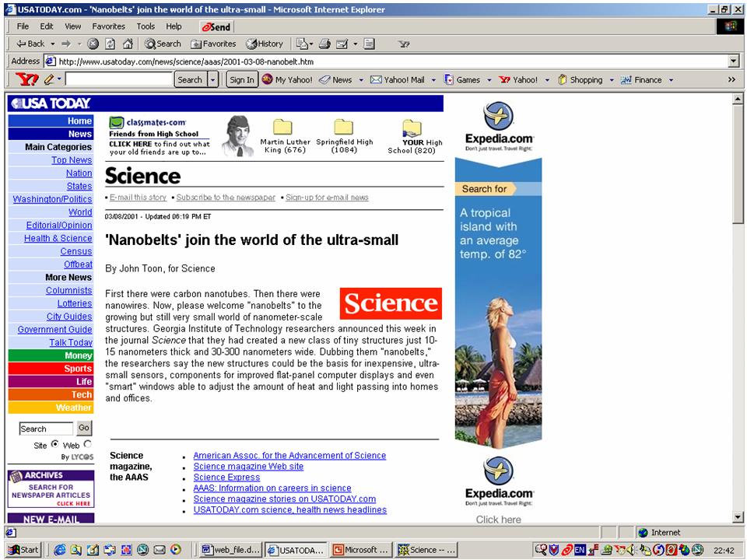Click the Back arrow button
Image resolution: width=747 pixels, height=560 pixels.
pyautogui.click(x=30, y=44)
